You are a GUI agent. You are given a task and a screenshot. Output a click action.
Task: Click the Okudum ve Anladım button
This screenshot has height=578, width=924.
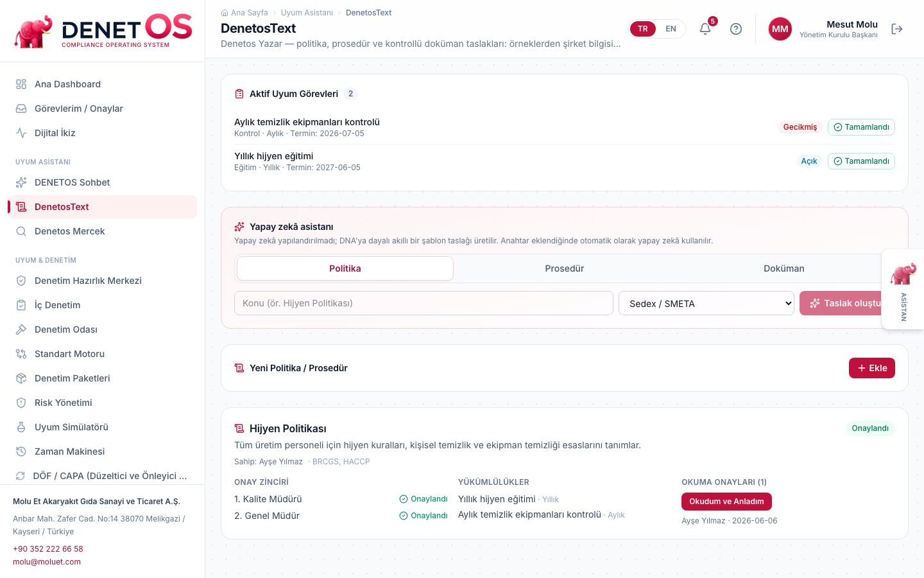pyautogui.click(x=726, y=502)
